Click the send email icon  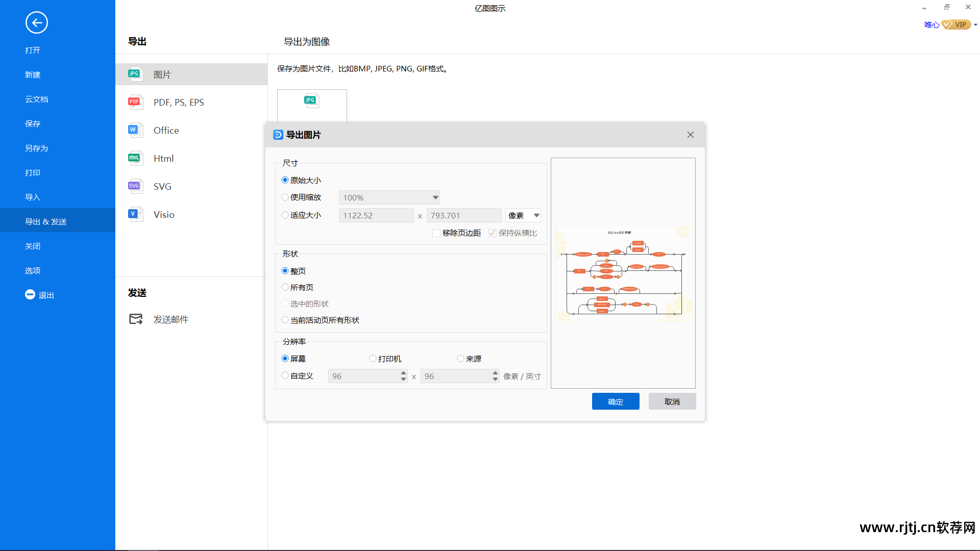coord(135,319)
